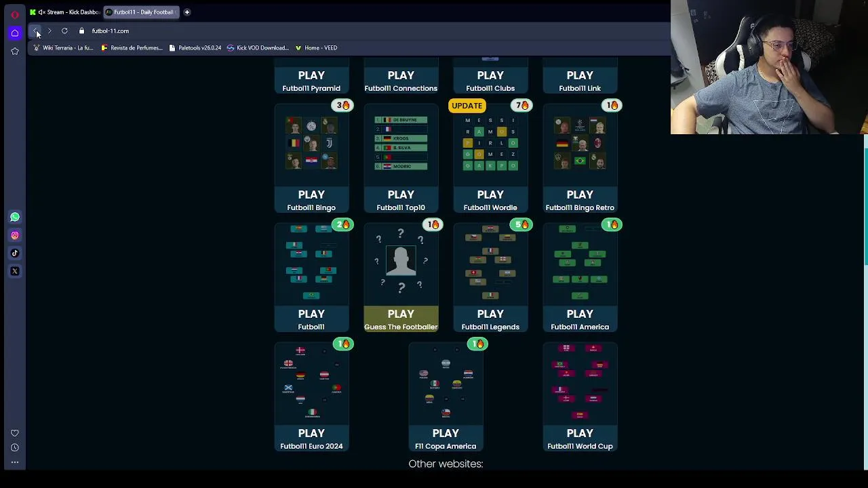Play Futbol11 Bingo
The width and height of the screenshot is (868, 488).
[311, 200]
